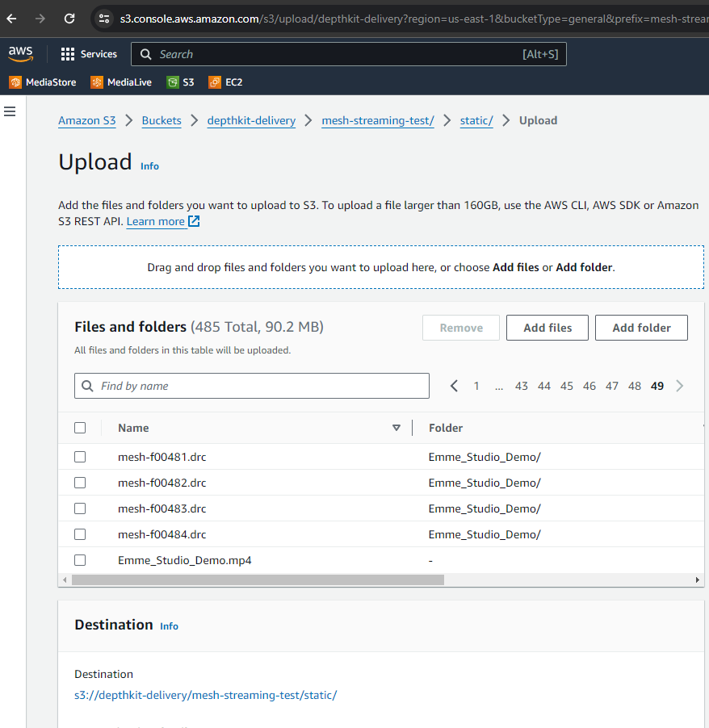Go to page 44 of file list
The width and height of the screenshot is (709, 728).
(x=544, y=386)
